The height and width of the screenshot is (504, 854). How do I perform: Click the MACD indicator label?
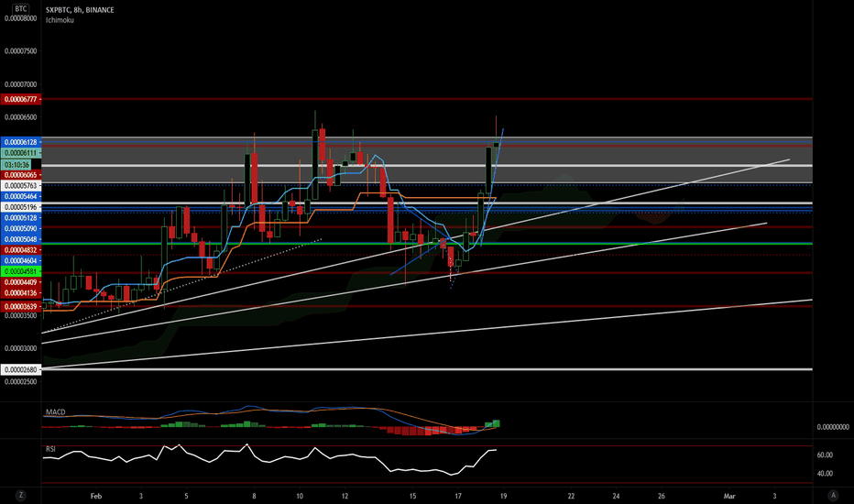coord(56,412)
